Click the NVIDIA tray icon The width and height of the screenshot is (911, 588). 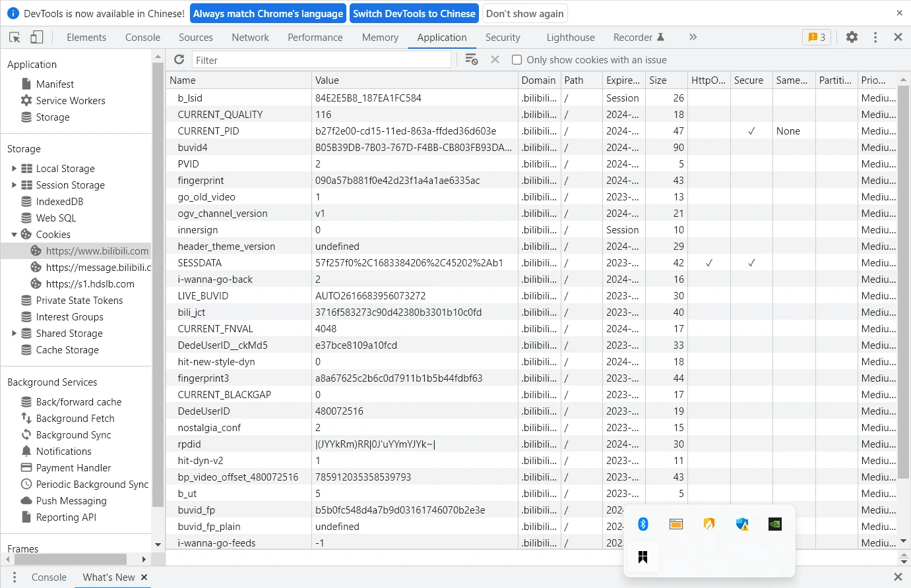pyautogui.click(x=775, y=524)
